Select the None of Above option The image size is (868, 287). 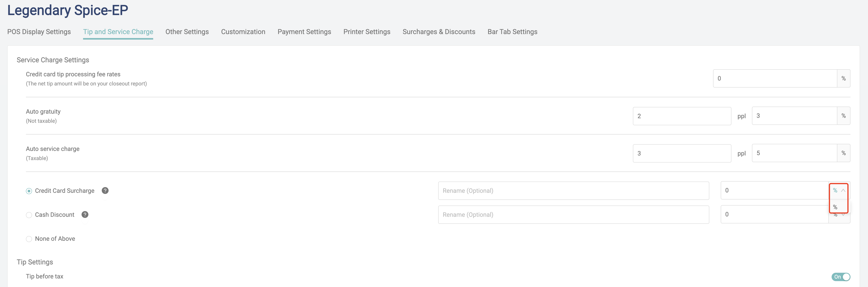tap(29, 239)
